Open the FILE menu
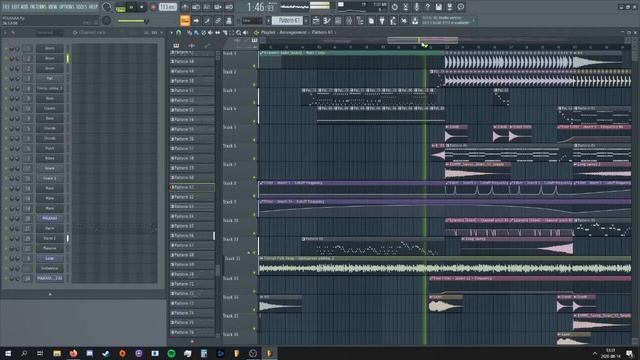This screenshot has height=360, width=640. 6,7
